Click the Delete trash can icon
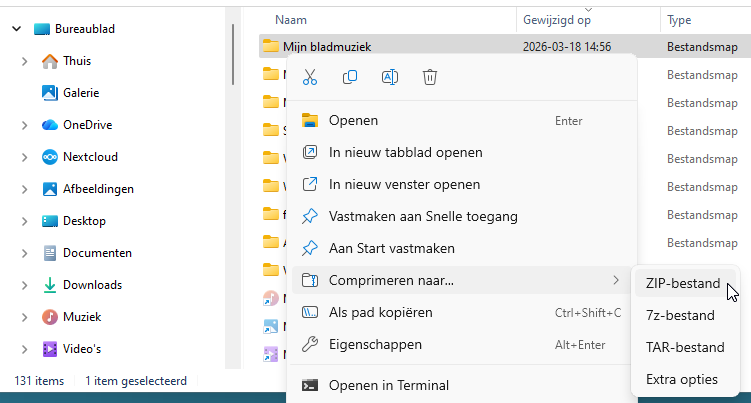 coord(430,77)
